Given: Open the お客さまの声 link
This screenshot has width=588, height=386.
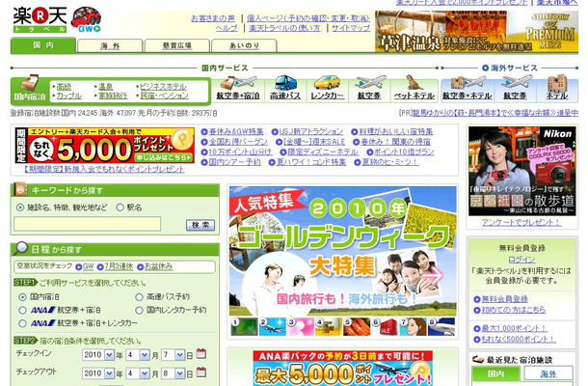Looking at the screenshot, I should 213,18.
